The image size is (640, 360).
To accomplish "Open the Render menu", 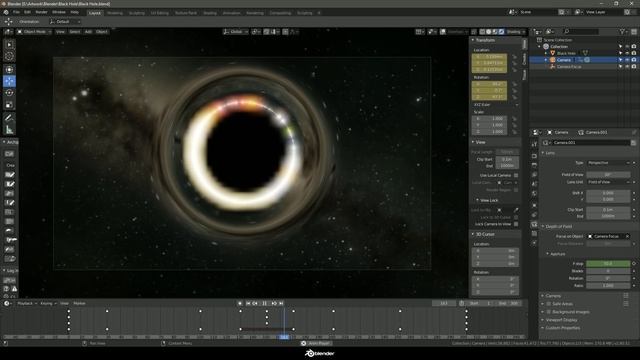I will 41,12.
